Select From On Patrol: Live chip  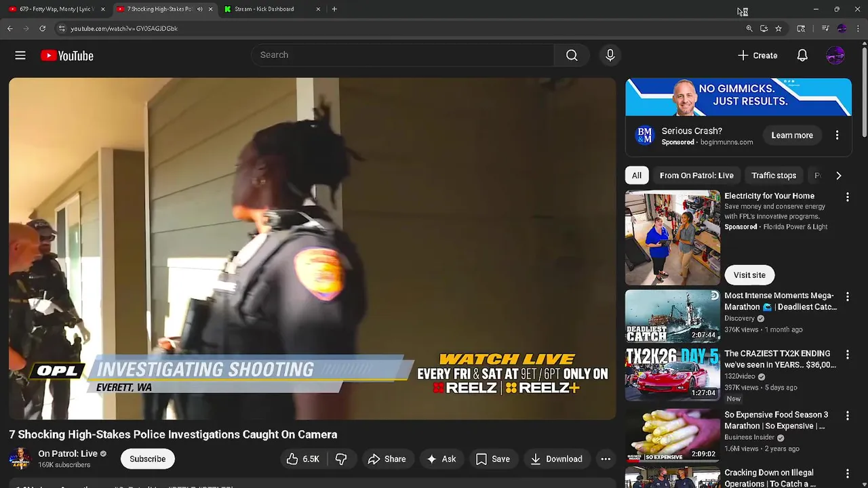pos(696,176)
